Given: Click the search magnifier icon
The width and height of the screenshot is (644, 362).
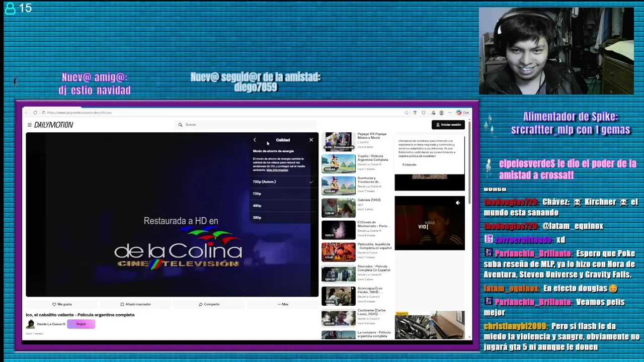Looking at the screenshot, I should [x=180, y=125].
